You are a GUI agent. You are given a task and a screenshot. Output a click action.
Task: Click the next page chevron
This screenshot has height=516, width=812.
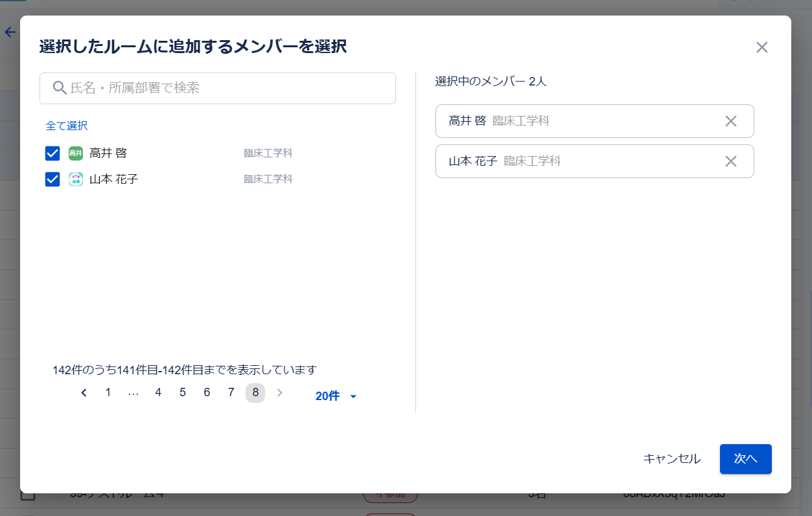click(x=279, y=392)
